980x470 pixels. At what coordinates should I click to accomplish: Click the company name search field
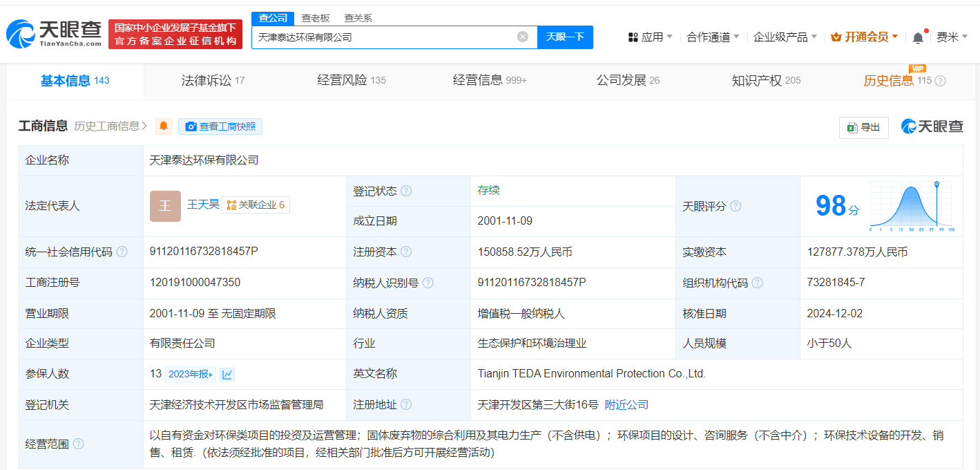pyautogui.click(x=383, y=37)
